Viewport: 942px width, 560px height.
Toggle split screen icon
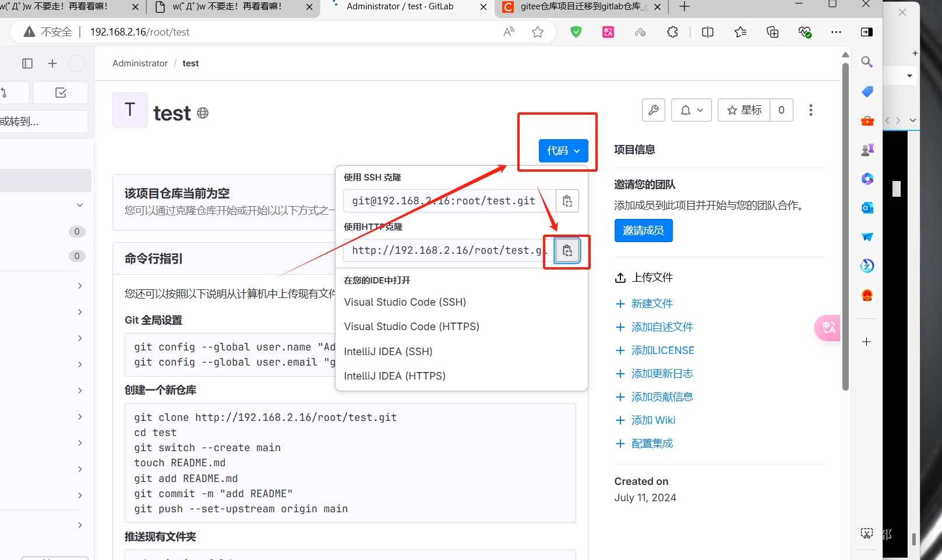pos(708,32)
